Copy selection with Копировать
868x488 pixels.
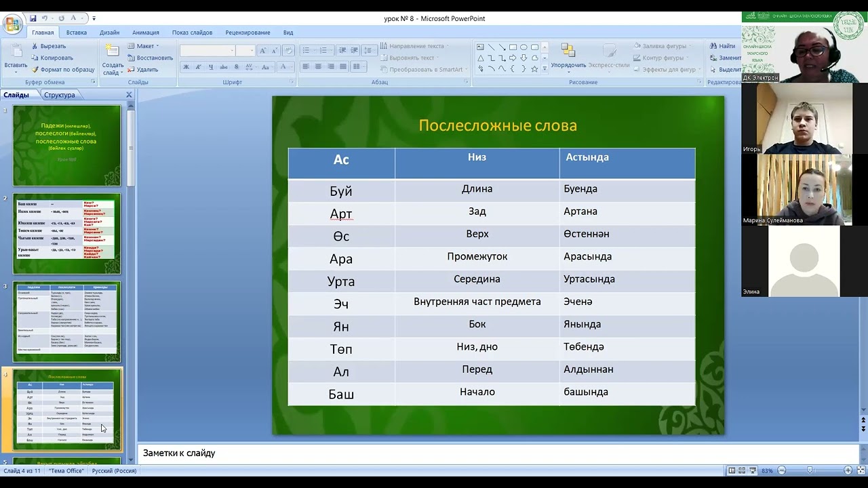point(52,58)
